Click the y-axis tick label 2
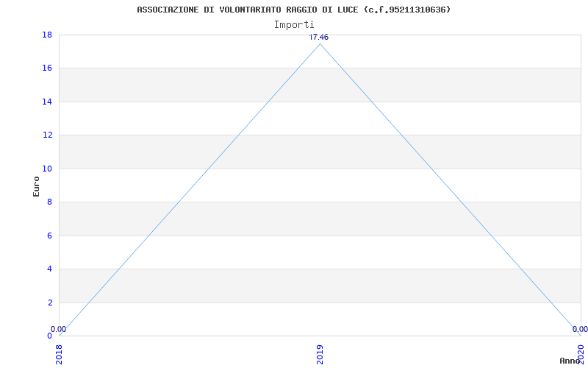588x368 pixels. [x=50, y=302]
